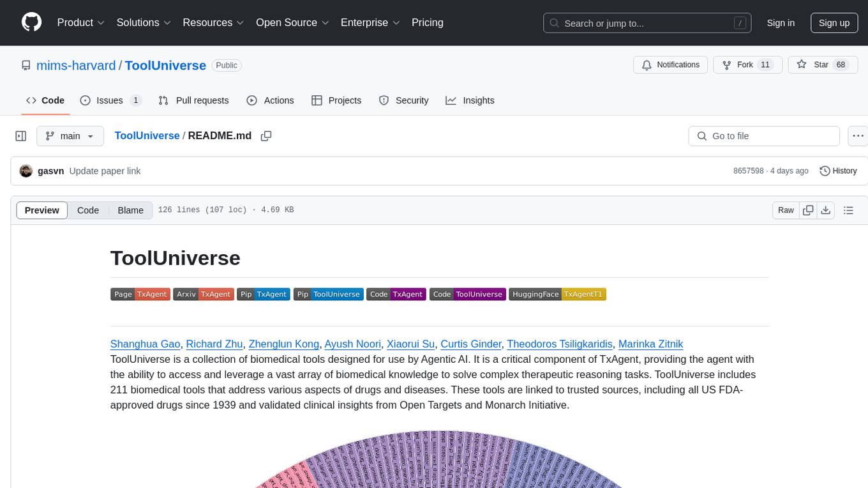Open the main branch selector
The image size is (868, 488).
click(70, 136)
